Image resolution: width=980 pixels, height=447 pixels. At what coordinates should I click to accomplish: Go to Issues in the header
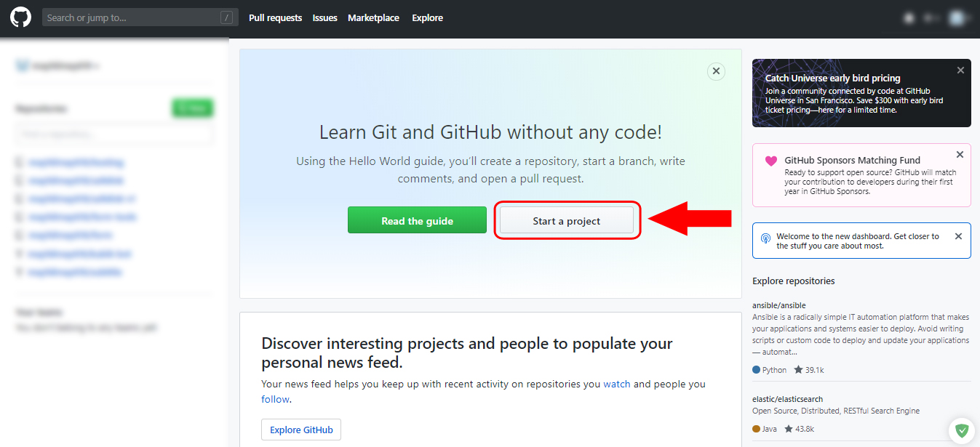click(324, 17)
